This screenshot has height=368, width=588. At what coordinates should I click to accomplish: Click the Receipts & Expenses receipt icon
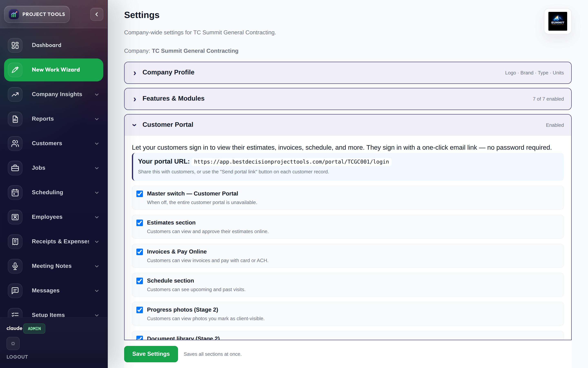[x=15, y=241]
